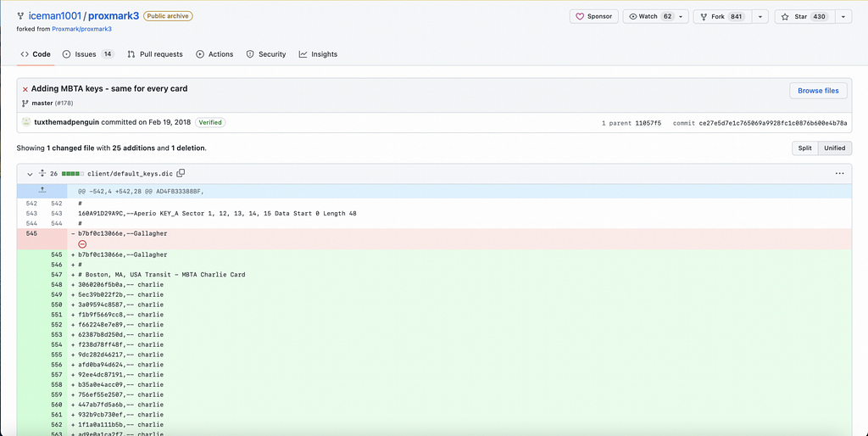Screen dimensions: 868x436
Task: Open the file options three-dot menu
Action: [x=840, y=173]
